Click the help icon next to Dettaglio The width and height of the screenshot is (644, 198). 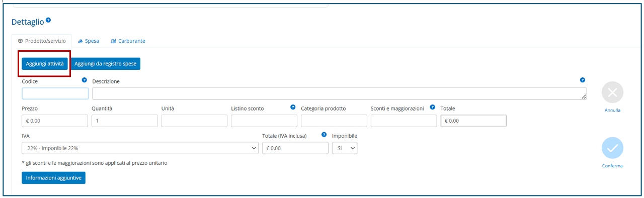point(48,20)
